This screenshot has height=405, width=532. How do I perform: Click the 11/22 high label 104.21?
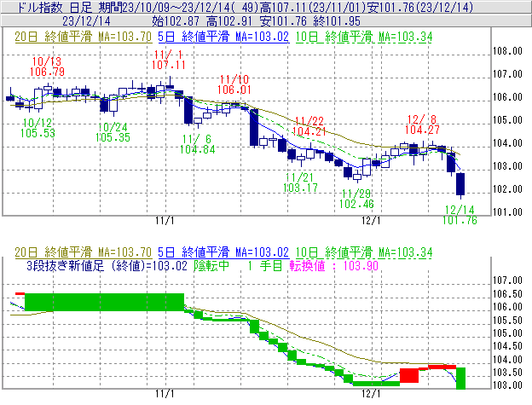click(x=309, y=131)
